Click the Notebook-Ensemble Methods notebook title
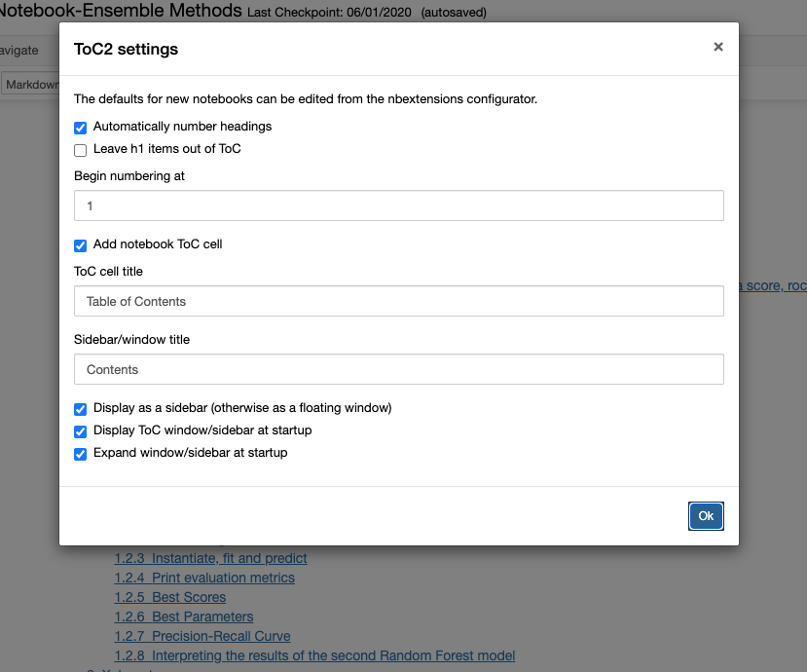The height and width of the screenshot is (672, 807). (121, 12)
